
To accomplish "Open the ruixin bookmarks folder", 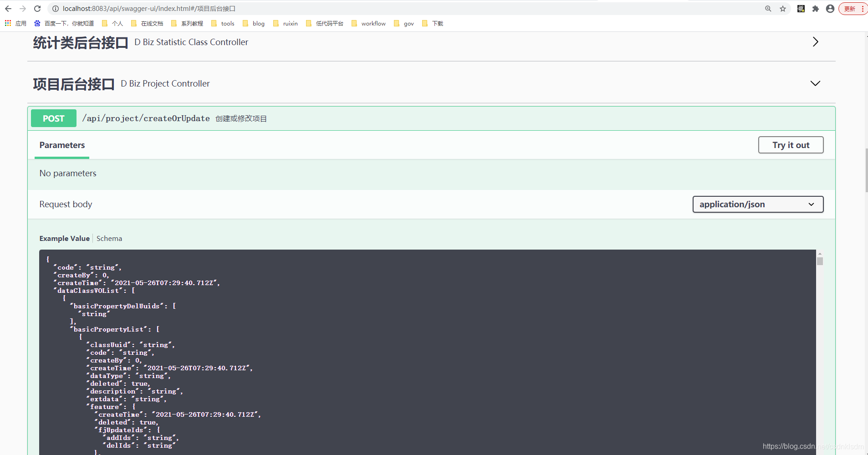I will tap(286, 23).
